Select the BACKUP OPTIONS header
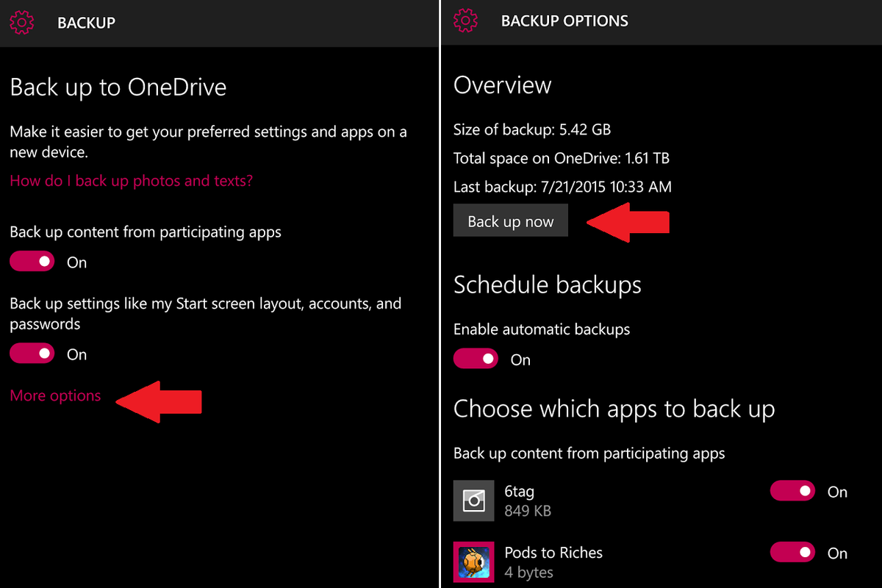882x588 pixels. [x=564, y=21]
